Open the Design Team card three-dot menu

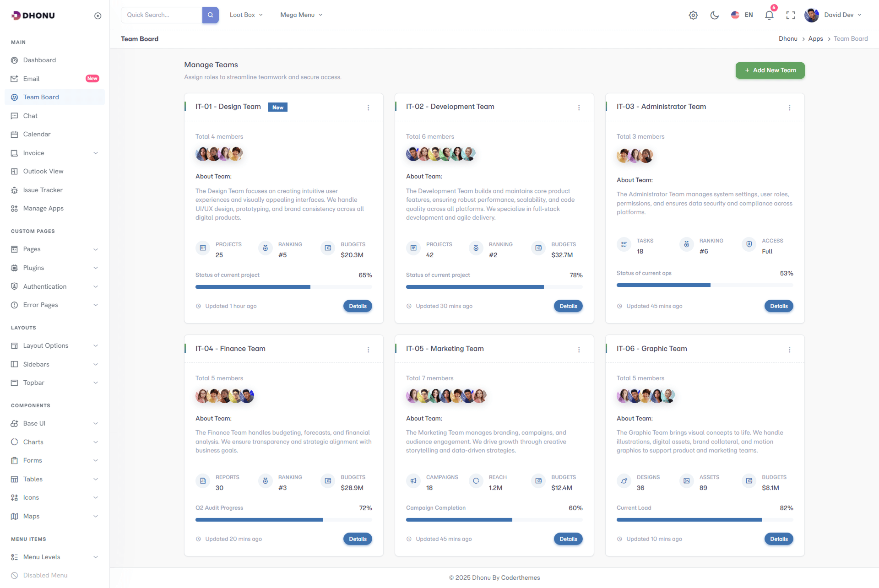[368, 108]
